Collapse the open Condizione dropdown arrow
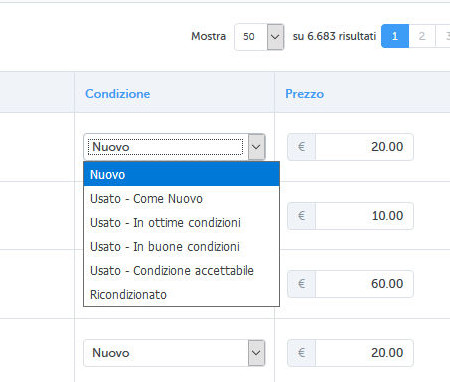This screenshot has height=382, width=450. pos(256,147)
